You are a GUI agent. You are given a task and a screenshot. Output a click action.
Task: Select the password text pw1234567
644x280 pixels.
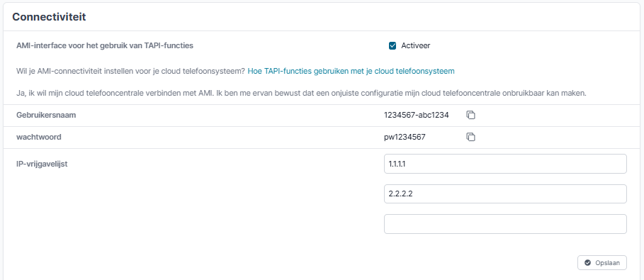405,138
